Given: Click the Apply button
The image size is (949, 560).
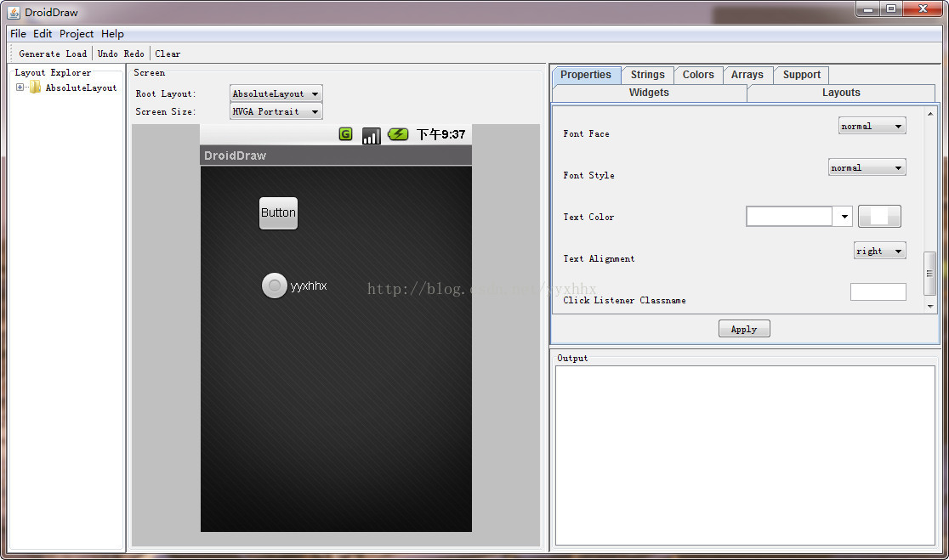Looking at the screenshot, I should pos(744,329).
